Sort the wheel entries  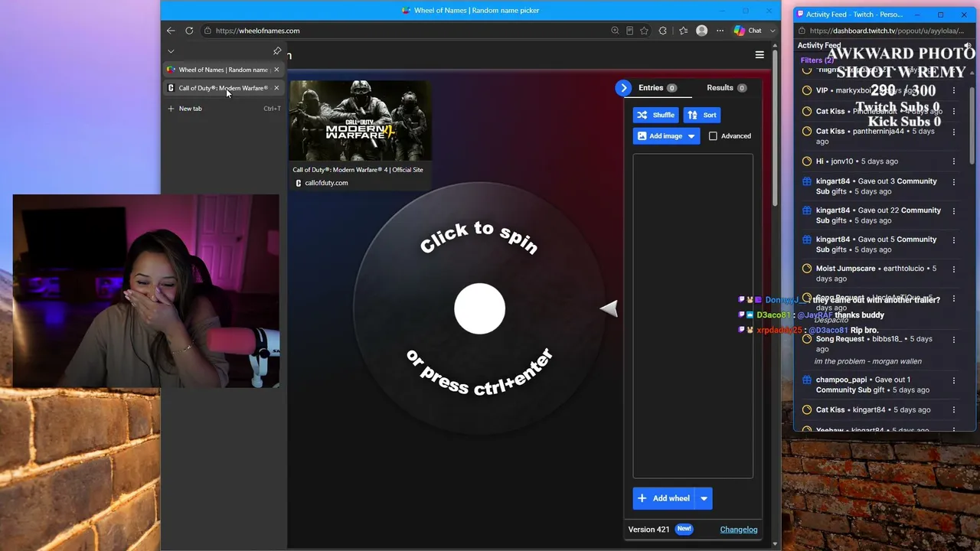[701, 115]
